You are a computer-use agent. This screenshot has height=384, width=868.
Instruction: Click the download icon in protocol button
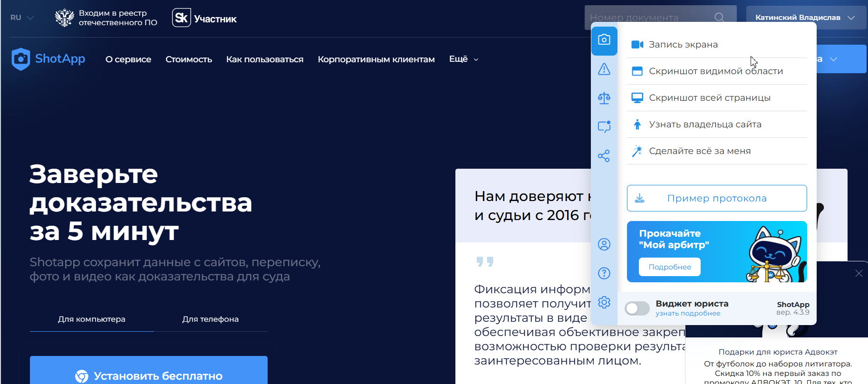[640, 198]
